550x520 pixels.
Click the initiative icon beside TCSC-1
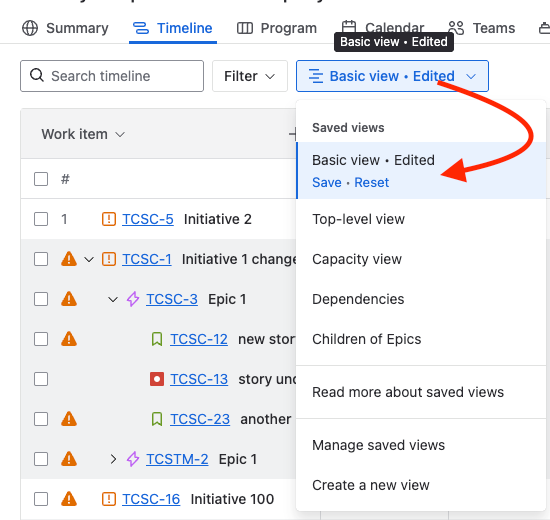tap(109, 259)
